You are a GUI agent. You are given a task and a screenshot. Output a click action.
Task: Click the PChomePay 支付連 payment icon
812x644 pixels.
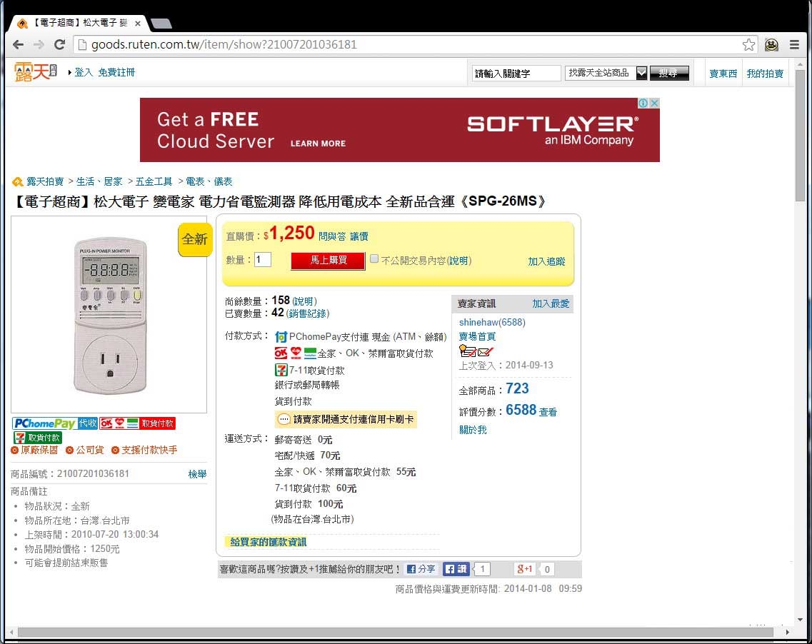click(x=281, y=337)
